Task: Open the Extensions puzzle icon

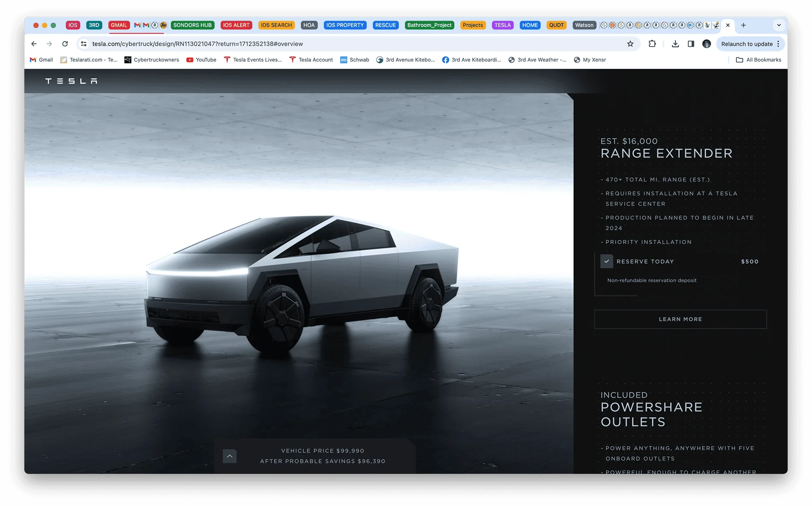Action: click(652, 44)
